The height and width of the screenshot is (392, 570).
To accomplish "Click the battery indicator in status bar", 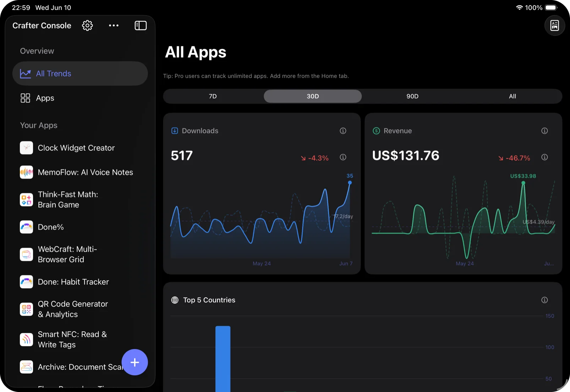I will 552,7.
